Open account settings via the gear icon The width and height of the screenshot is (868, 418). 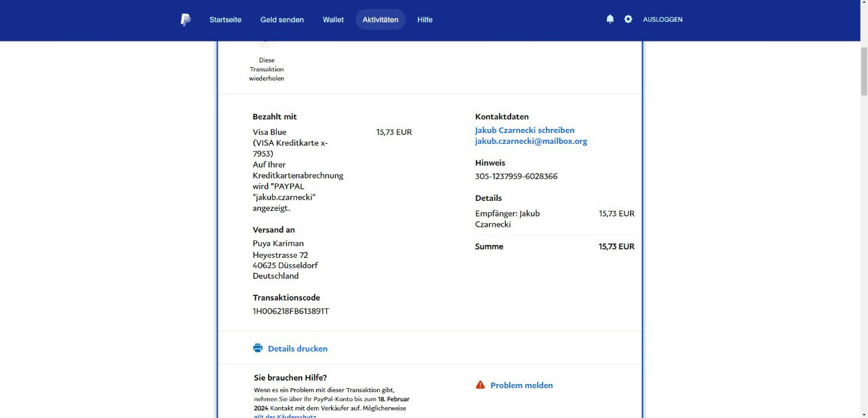pyautogui.click(x=628, y=19)
